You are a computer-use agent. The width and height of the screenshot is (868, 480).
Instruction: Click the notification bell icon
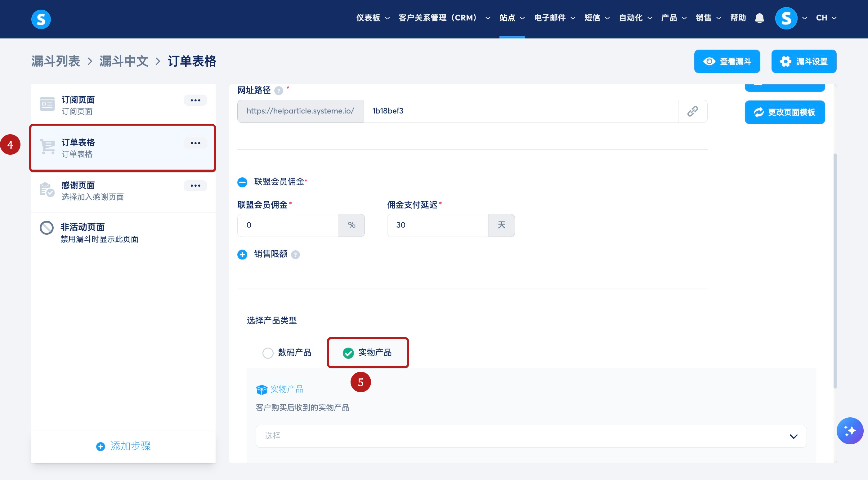759,18
